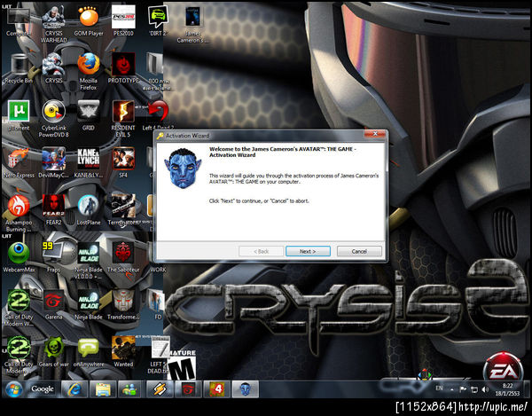
Task: Open the Computer desktop icon
Action: [19, 20]
